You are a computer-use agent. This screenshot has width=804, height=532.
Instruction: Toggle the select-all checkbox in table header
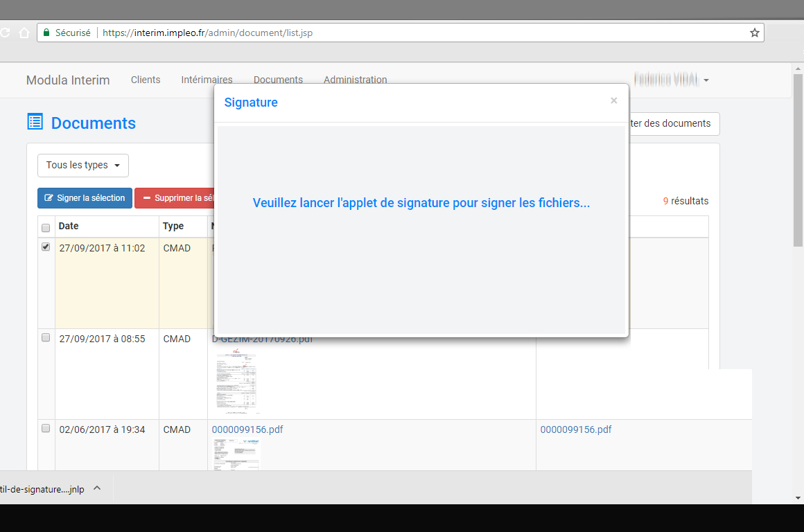46,227
